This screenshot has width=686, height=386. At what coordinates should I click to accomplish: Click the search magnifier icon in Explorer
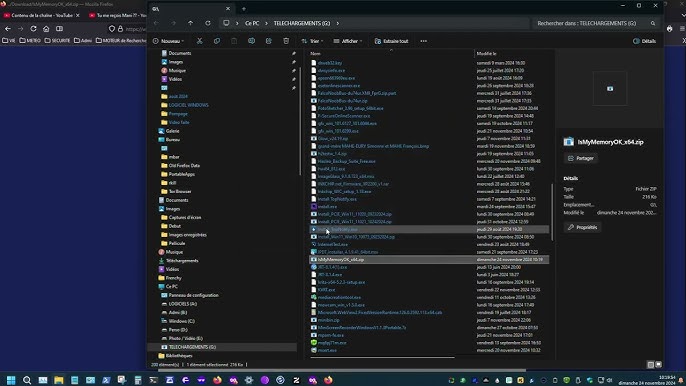click(x=653, y=23)
